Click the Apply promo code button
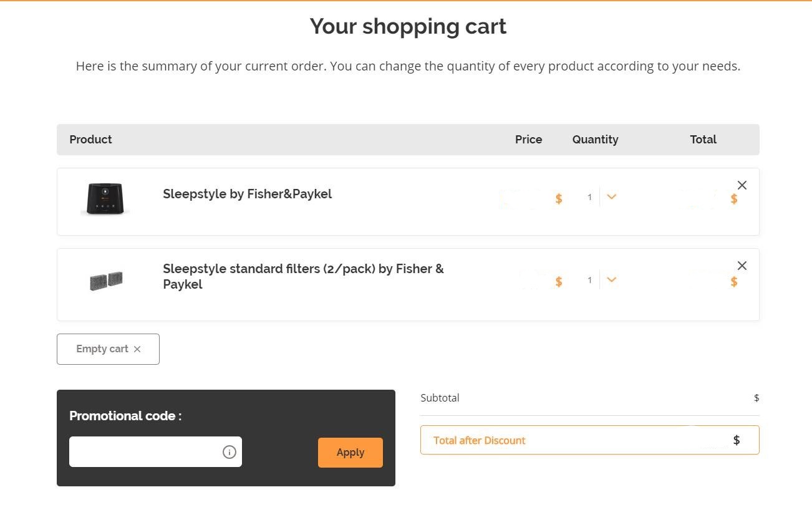This screenshot has height=520, width=812. click(x=350, y=453)
